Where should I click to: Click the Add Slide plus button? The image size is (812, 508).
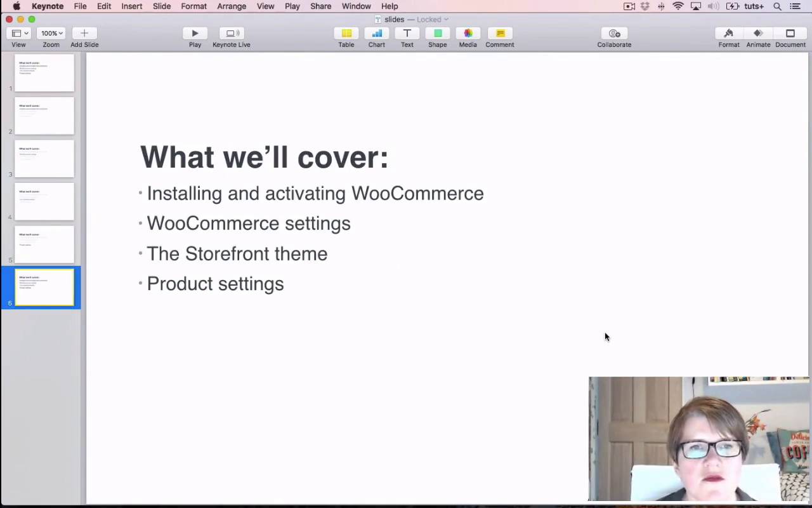click(84, 33)
